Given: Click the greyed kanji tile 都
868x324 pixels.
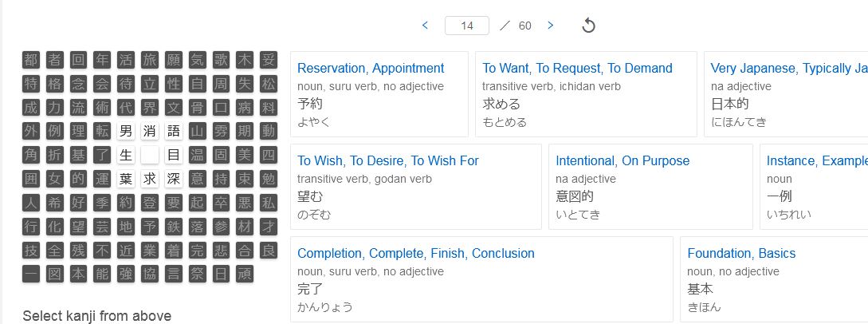Looking at the screenshot, I should [31, 59].
